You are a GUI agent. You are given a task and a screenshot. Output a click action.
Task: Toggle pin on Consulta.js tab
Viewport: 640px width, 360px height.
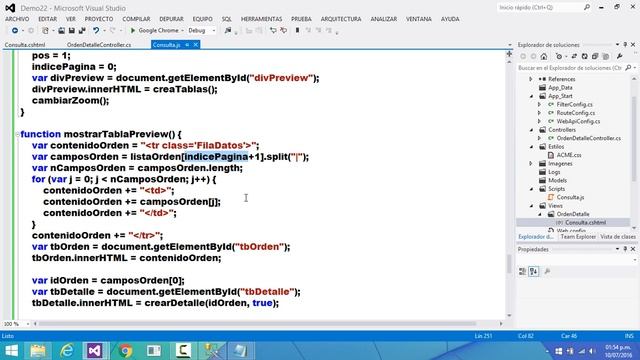point(187,45)
